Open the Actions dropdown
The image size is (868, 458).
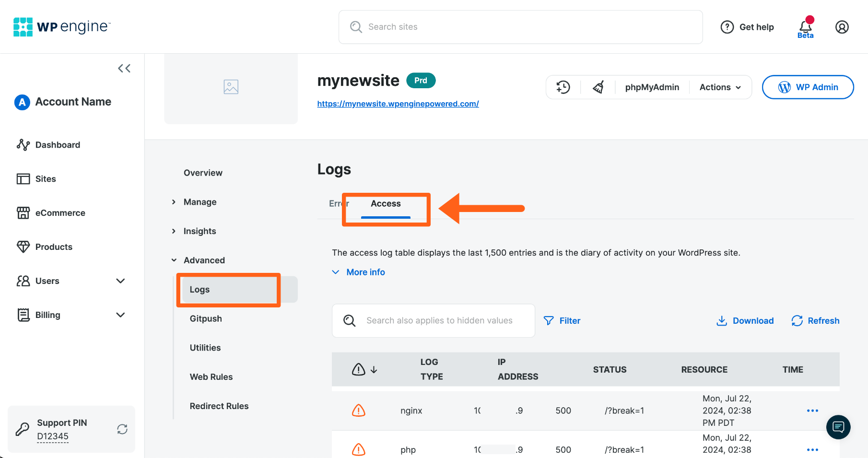tap(719, 87)
